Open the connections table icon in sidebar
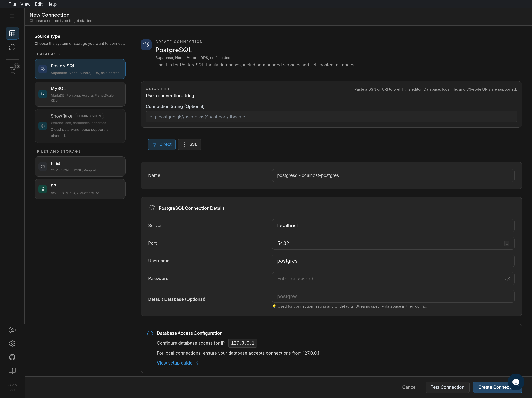The height and width of the screenshot is (398, 532). point(12,33)
